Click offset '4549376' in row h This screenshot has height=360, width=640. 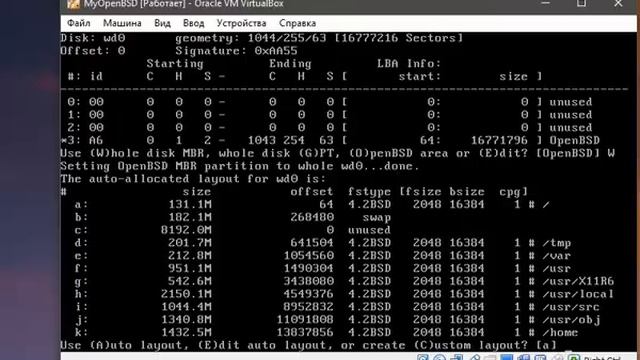point(309,294)
